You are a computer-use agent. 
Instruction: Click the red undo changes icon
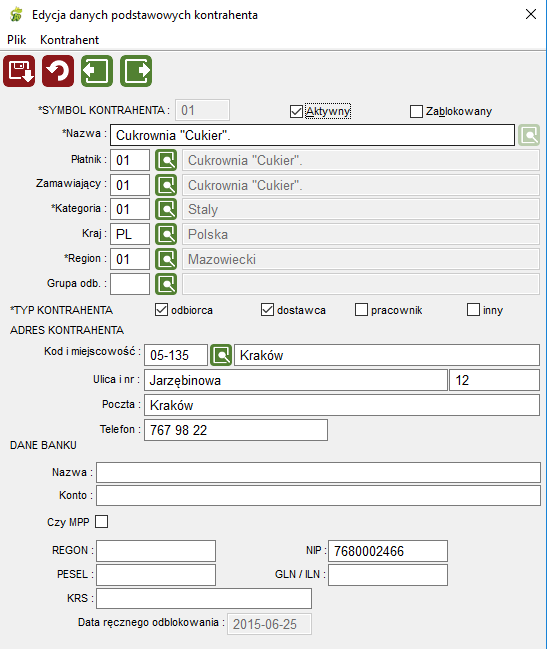pyautogui.click(x=58, y=71)
